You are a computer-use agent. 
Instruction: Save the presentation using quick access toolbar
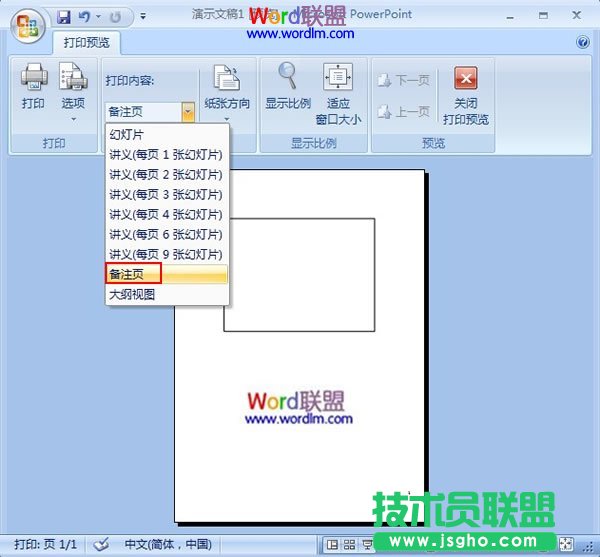point(64,17)
